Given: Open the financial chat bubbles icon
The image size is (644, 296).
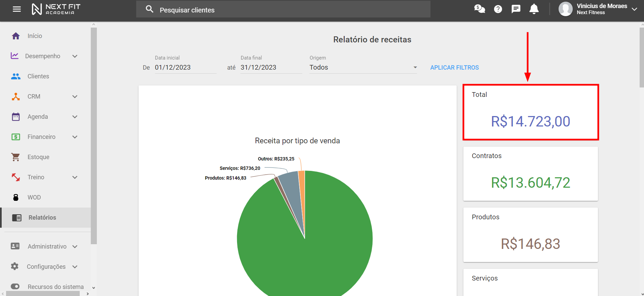Looking at the screenshot, I should tap(480, 9).
